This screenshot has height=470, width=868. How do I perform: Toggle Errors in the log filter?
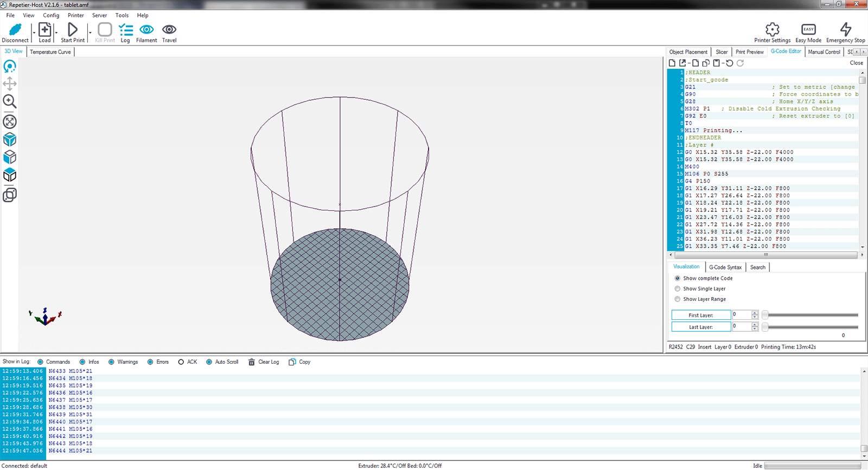pos(150,362)
